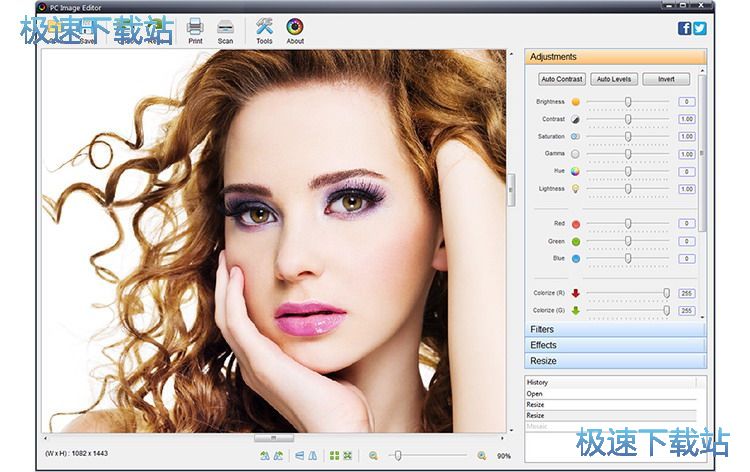Image resolution: width=750 pixels, height=472 pixels.
Task: Click the Contrast value input field
Action: coord(686,119)
